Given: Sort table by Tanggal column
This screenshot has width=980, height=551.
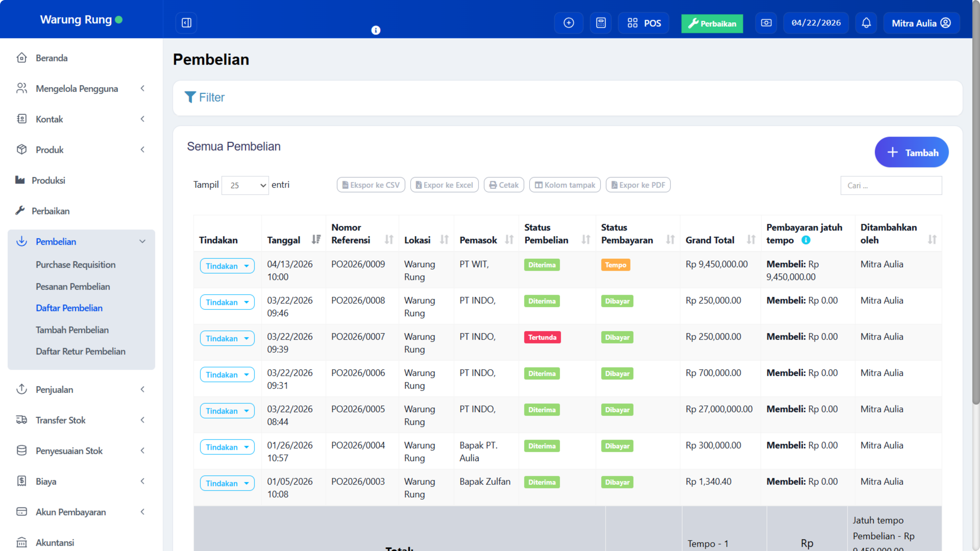Looking at the screenshot, I should click(x=316, y=240).
